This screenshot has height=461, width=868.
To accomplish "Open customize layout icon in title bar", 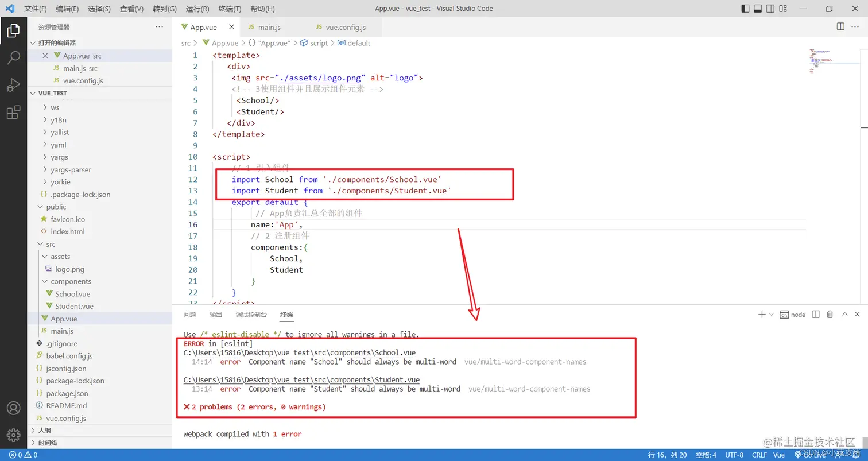I will click(783, 9).
